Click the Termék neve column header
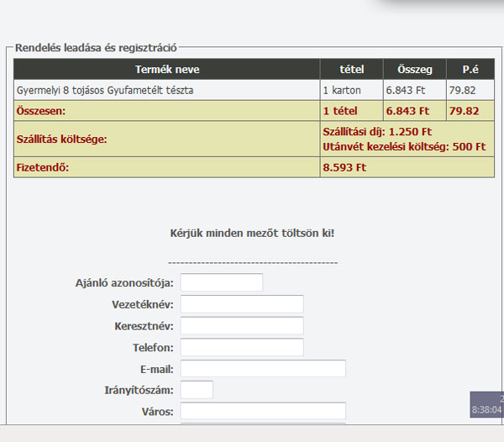 167,70
